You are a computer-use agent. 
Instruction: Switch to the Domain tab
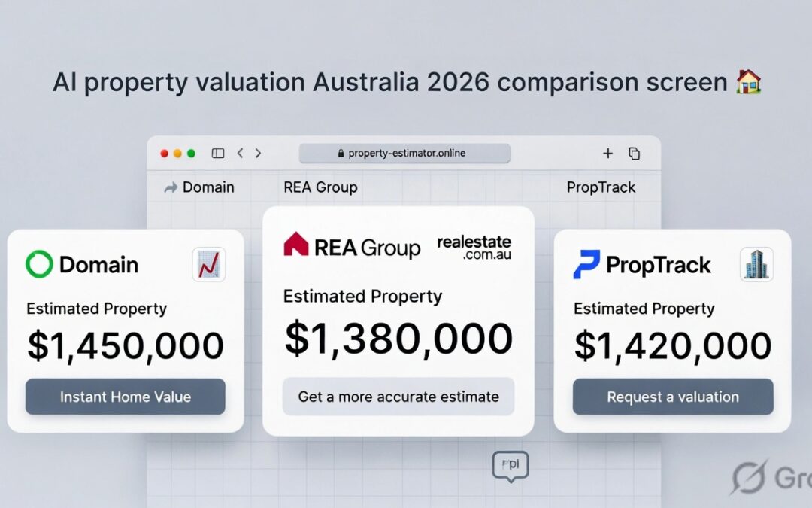point(208,187)
